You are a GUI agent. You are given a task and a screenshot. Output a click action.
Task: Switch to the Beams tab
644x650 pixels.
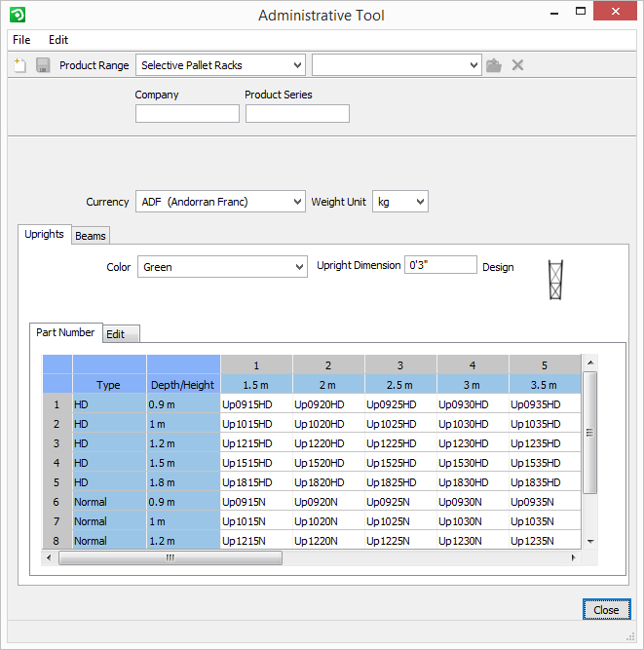point(91,236)
